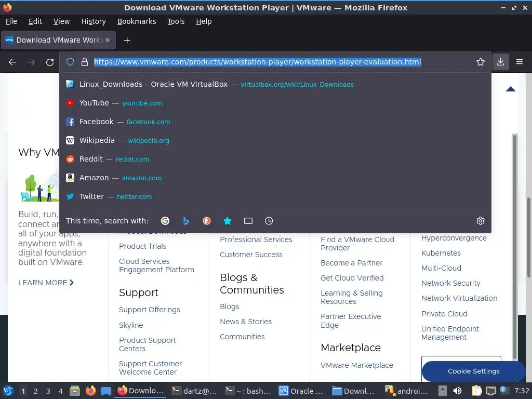This screenshot has height=399, width=532.
Task: Switch to workspace 2 in taskbar
Action: [36, 391]
